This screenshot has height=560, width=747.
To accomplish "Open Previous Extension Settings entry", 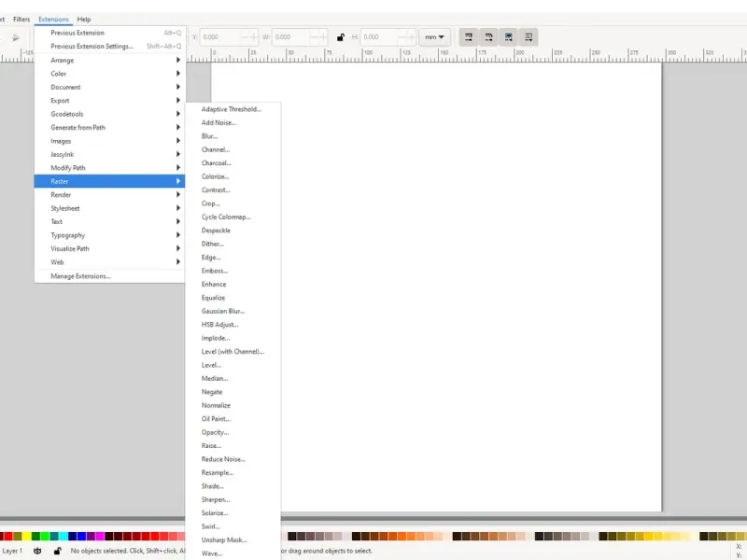I will (109, 46).
